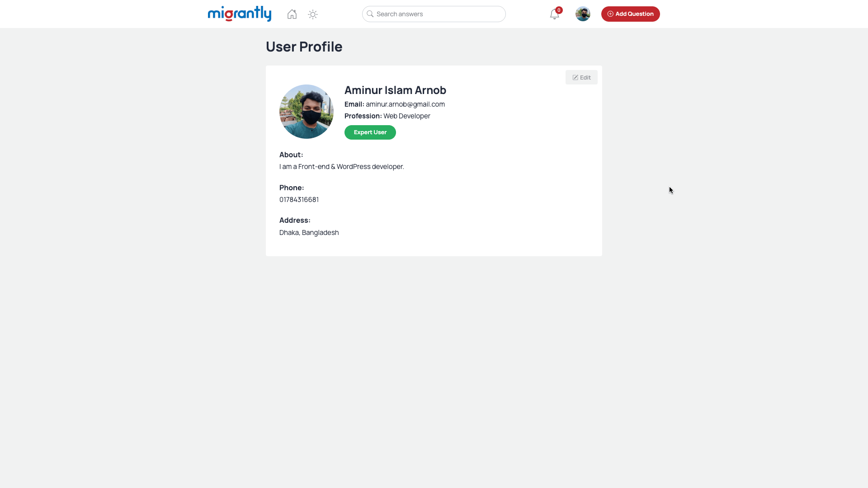Open the user avatar menu in header
This screenshot has width=868, height=488.
(583, 14)
